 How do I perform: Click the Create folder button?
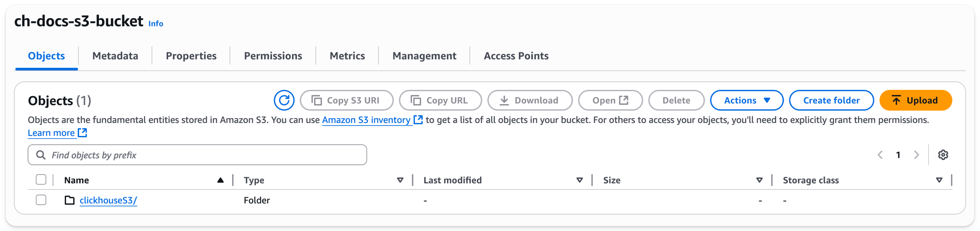831,100
